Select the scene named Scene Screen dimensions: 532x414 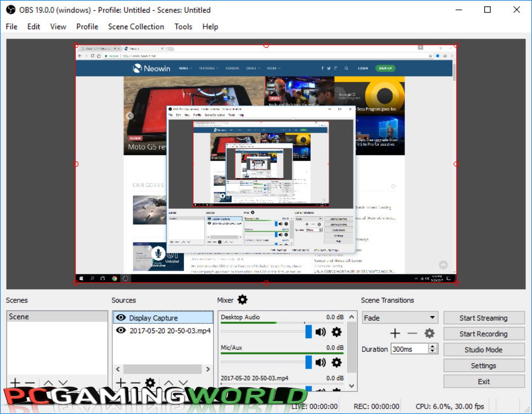(57, 317)
